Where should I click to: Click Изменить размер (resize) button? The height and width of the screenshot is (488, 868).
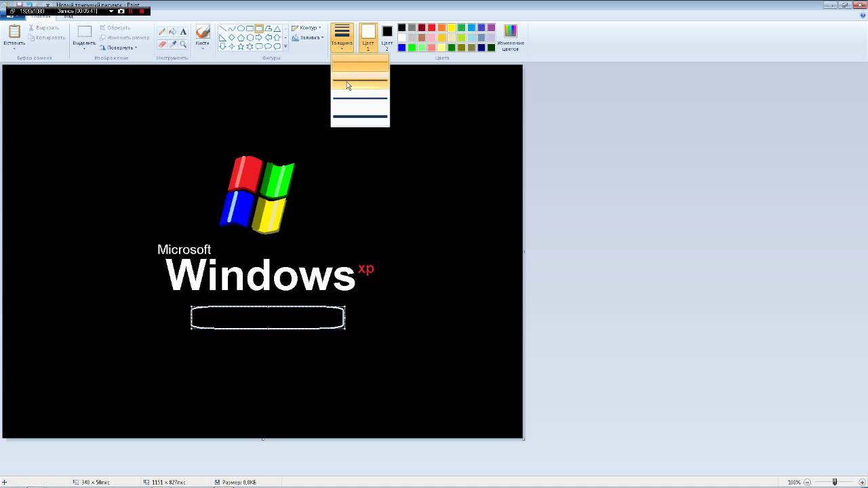(x=124, y=38)
